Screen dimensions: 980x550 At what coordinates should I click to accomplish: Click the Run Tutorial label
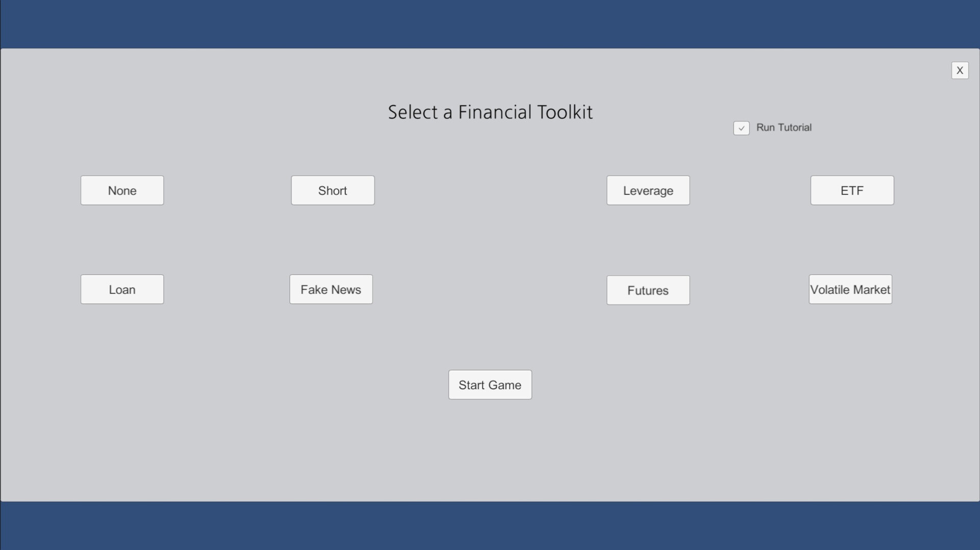click(784, 128)
